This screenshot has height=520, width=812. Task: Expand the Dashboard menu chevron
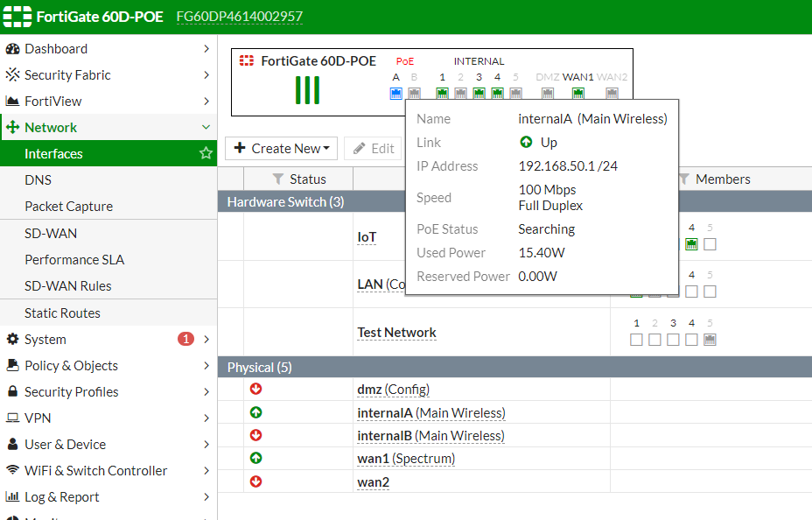coord(206,49)
